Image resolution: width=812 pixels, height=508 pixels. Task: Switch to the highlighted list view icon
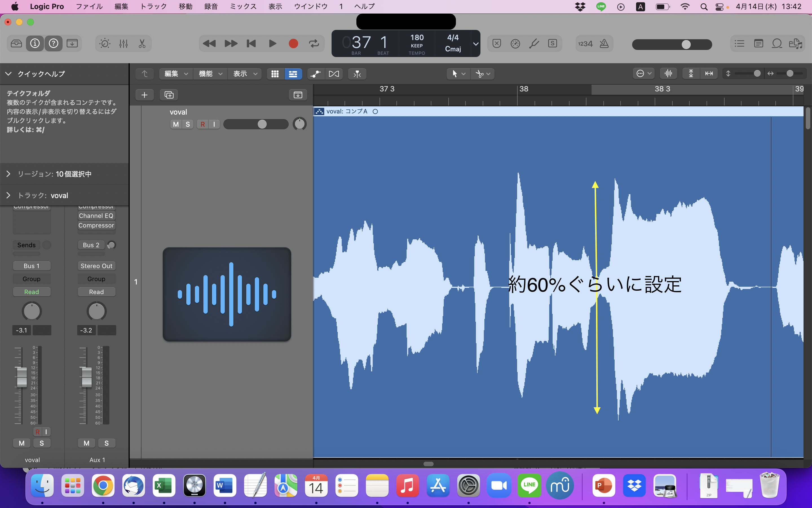(293, 74)
